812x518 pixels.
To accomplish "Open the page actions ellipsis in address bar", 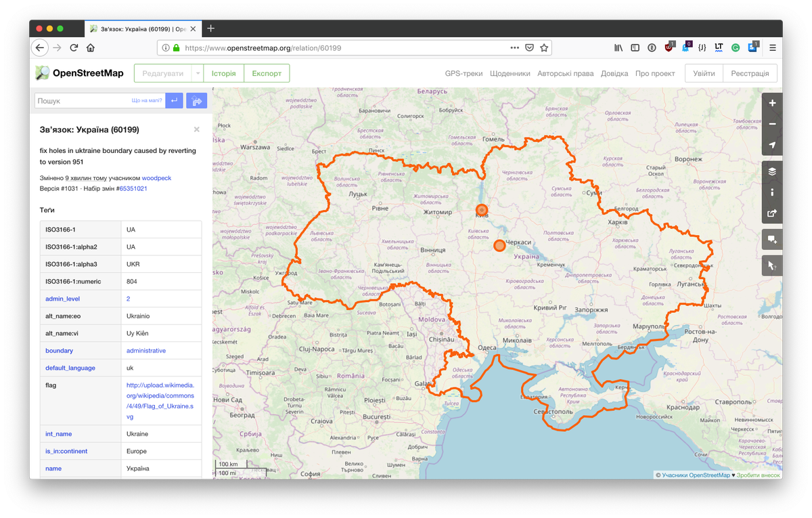I will point(514,47).
